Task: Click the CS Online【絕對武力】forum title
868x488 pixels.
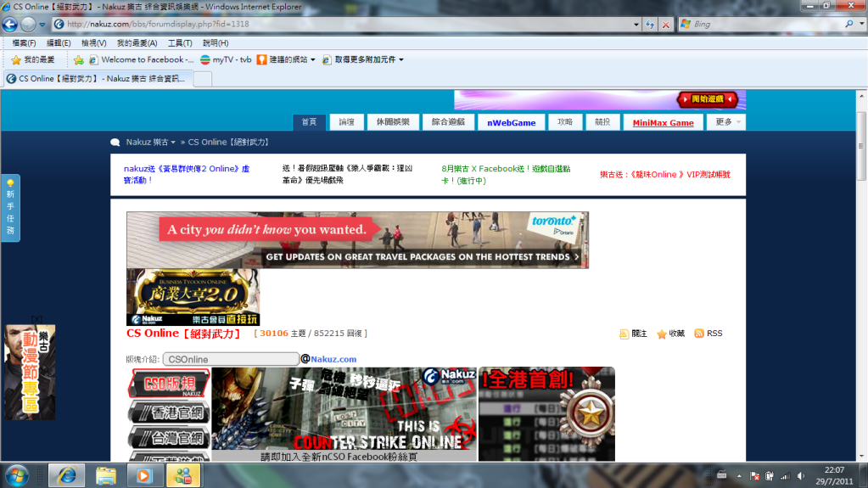Action: [184, 334]
